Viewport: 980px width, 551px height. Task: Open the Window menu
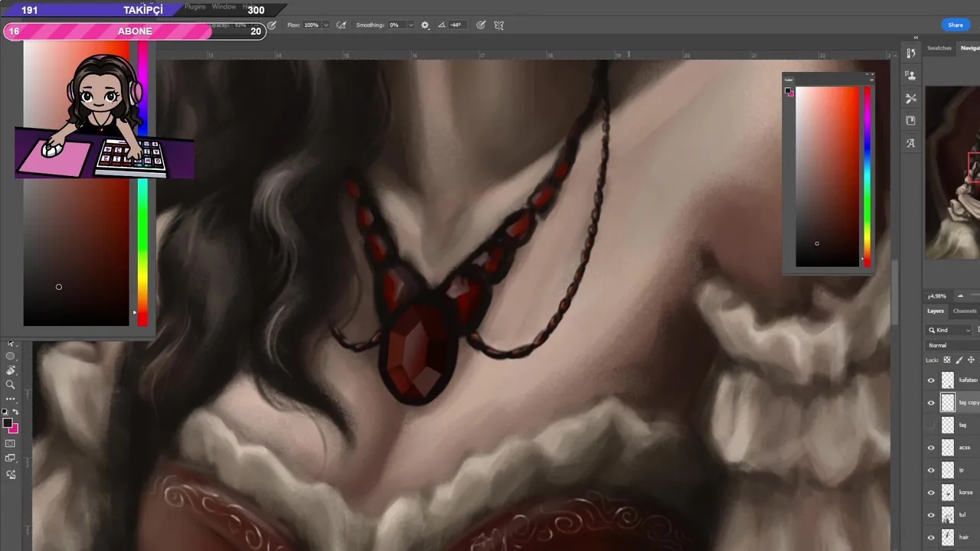pos(224,7)
